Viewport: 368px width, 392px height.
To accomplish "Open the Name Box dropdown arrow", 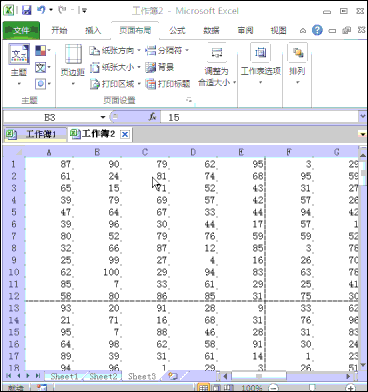I will pos(103,117).
